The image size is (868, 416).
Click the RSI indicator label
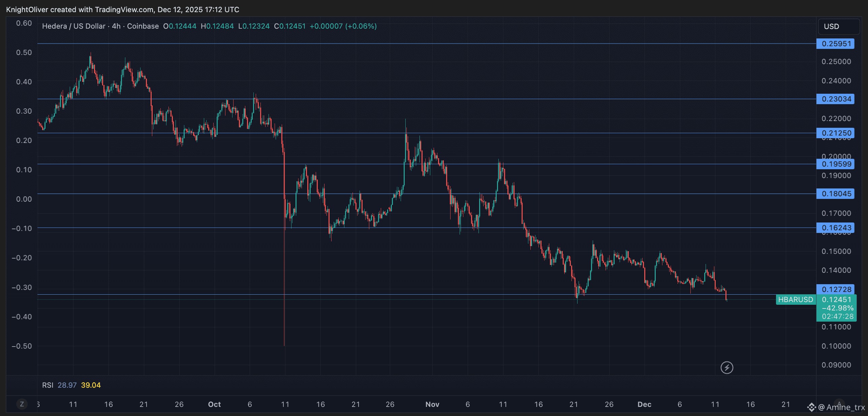pyautogui.click(x=48, y=385)
